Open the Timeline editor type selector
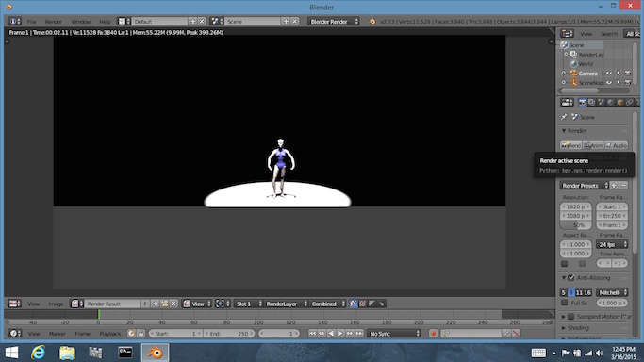644x362 pixels. [x=15, y=334]
